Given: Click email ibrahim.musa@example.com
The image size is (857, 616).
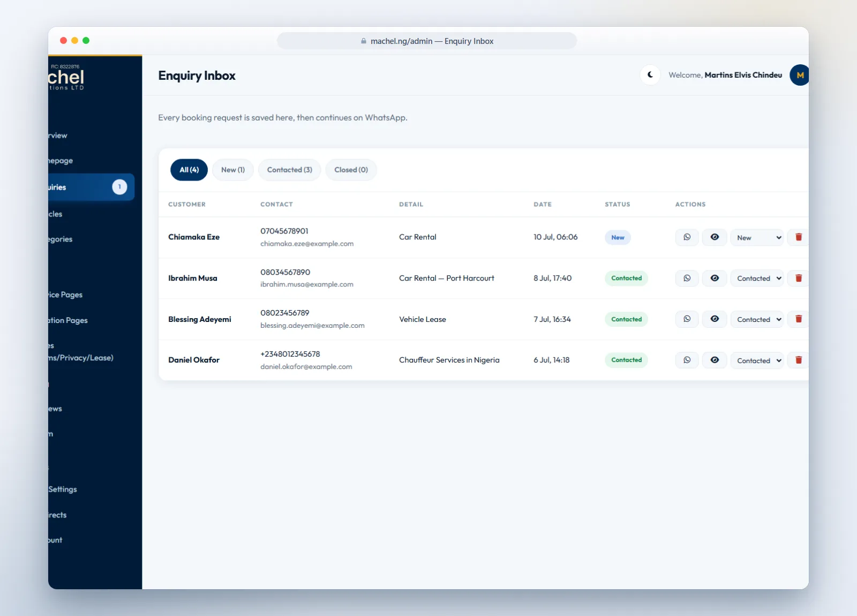Looking at the screenshot, I should [307, 284].
